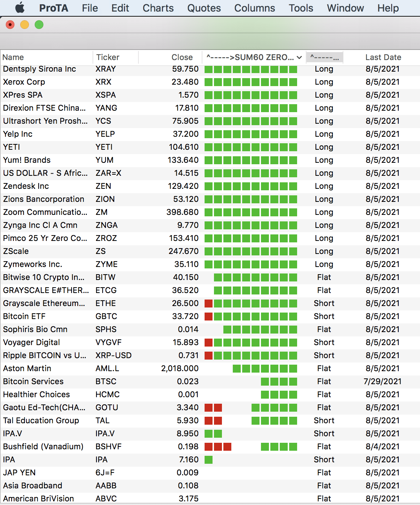This screenshot has width=420, height=505.
Task: Select the Healthier Choices row name
Action: click(36, 394)
